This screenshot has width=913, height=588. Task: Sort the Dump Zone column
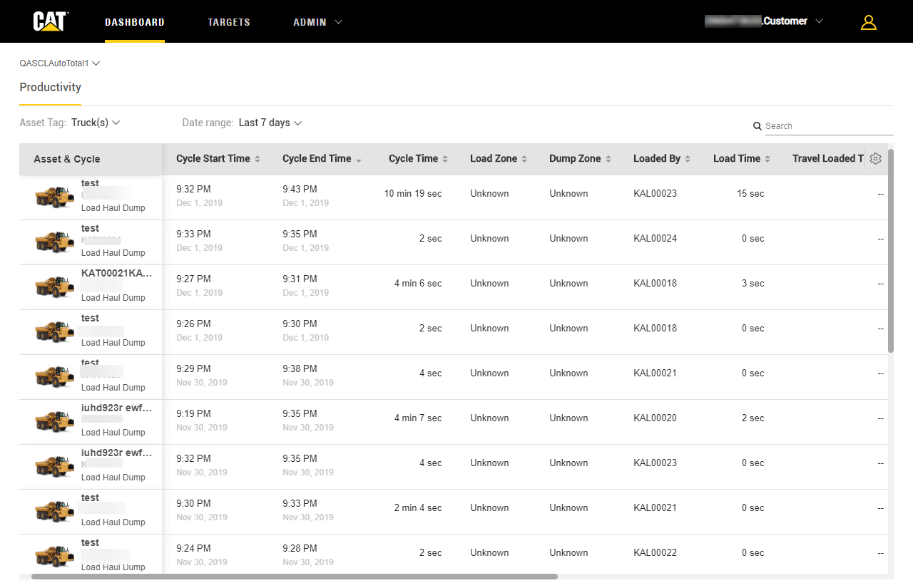579,159
